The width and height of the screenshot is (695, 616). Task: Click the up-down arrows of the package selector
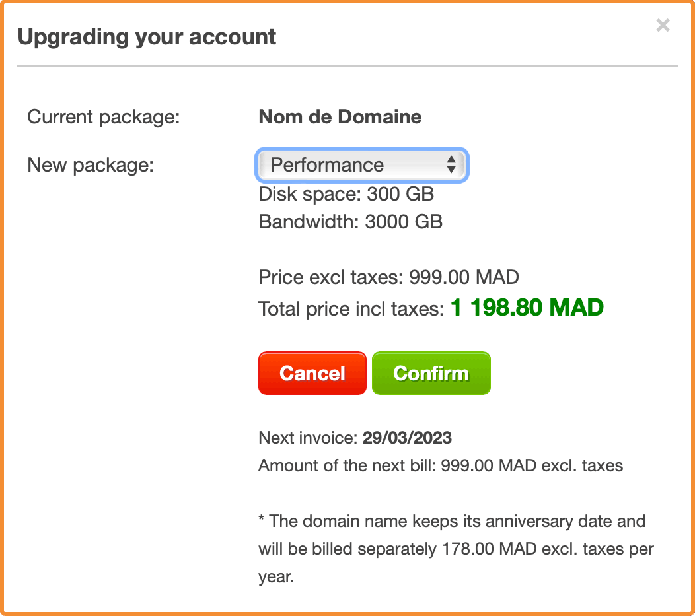pyautogui.click(x=451, y=165)
